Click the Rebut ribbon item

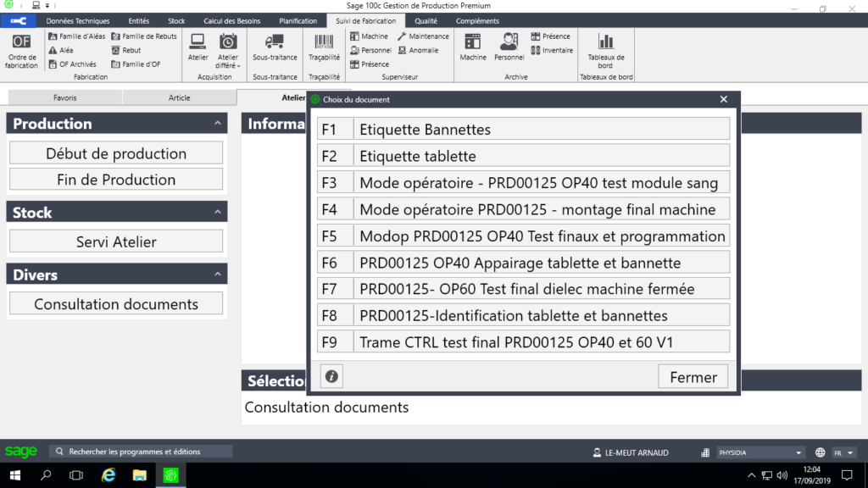click(126, 50)
